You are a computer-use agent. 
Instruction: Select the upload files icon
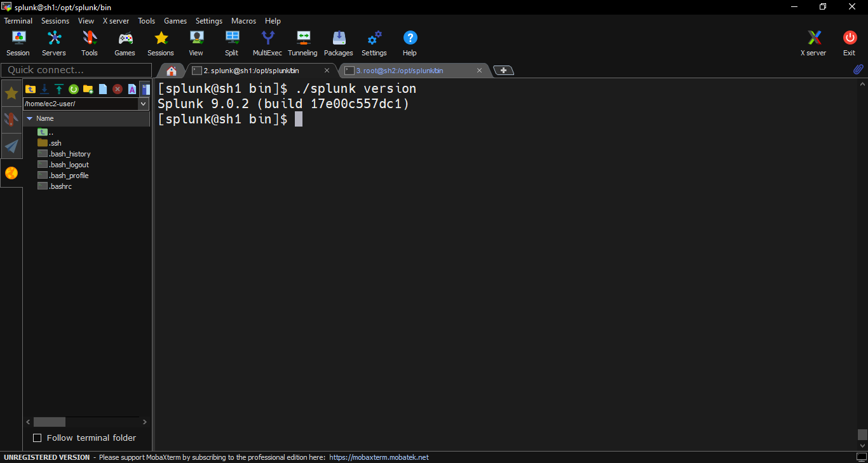[x=58, y=89]
